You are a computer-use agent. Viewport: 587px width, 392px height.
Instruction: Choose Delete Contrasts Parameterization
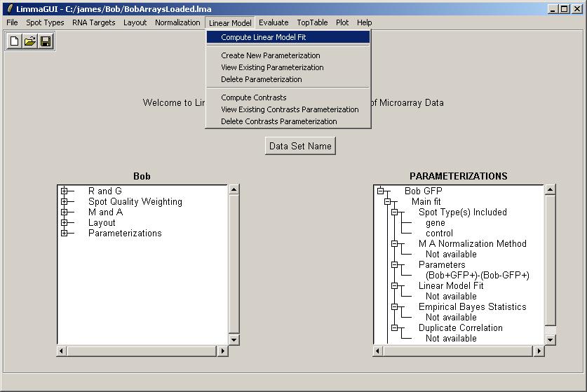(278, 121)
